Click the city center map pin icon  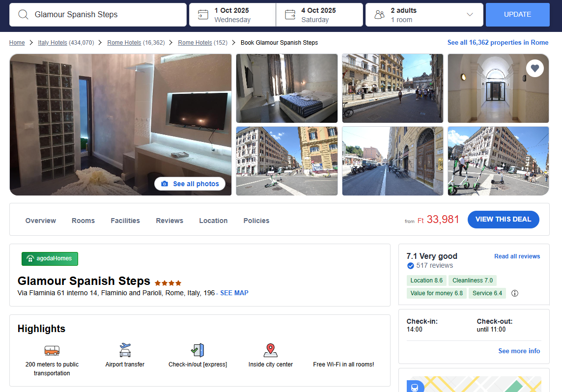271,350
